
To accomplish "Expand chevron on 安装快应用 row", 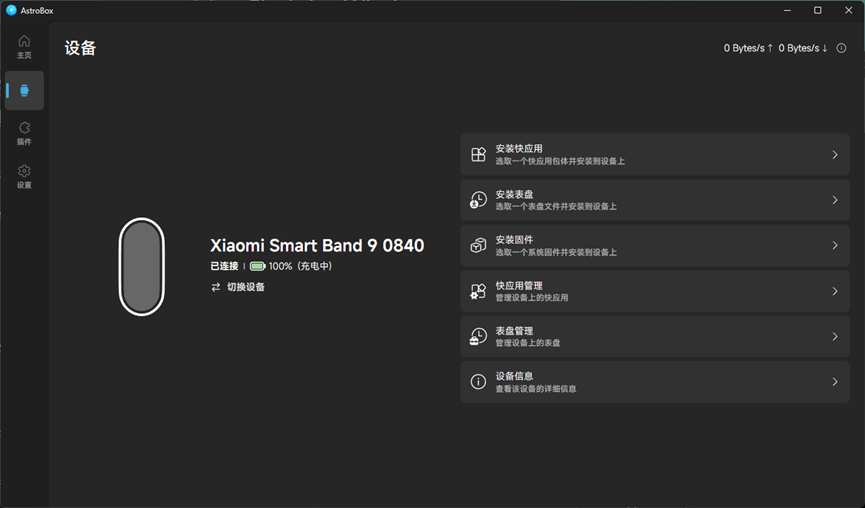I will [x=834, y=155].
